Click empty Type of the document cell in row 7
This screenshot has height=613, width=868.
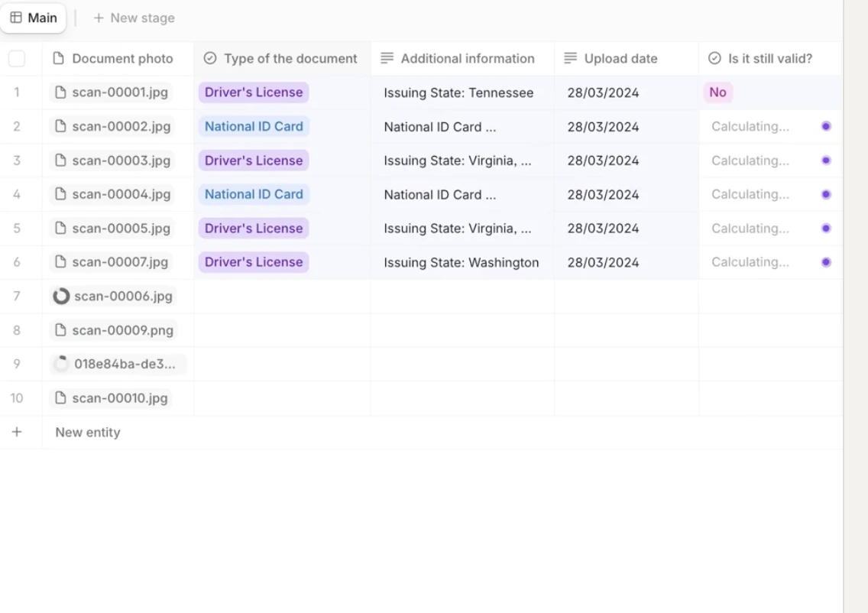[282, 297]
